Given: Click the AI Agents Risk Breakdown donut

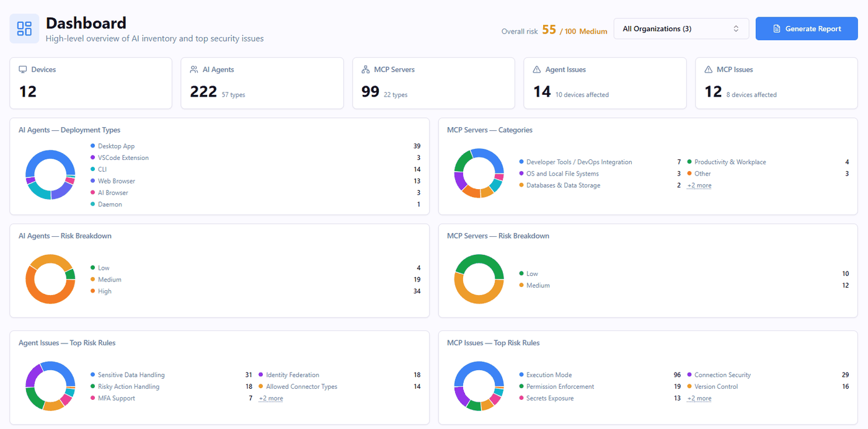Looking at the screenshot, I should click(50, 279).
